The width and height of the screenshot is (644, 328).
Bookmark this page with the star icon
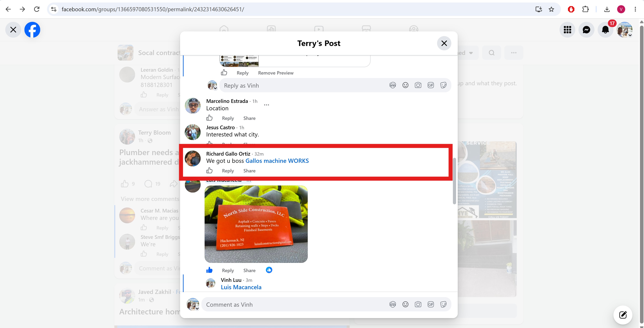(551, 9)
